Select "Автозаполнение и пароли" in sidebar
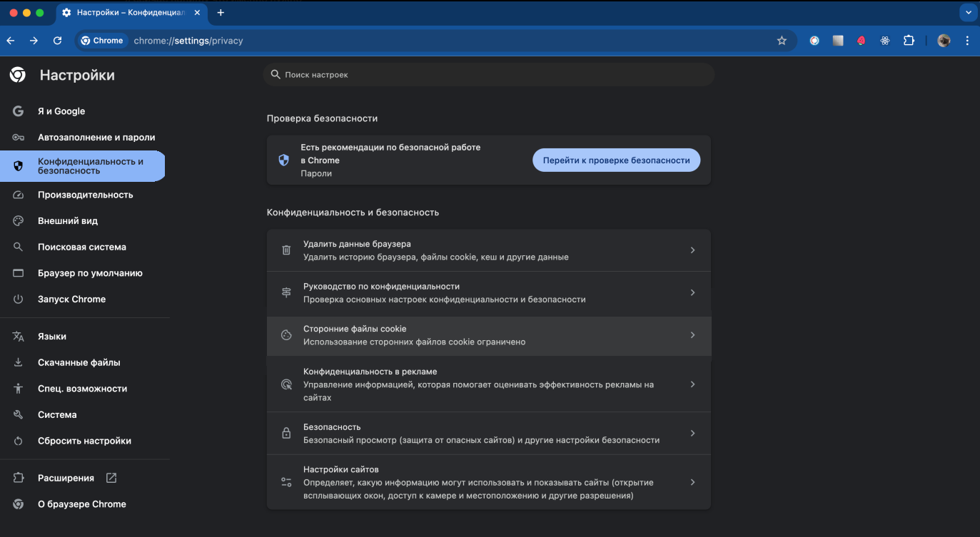This screenshot has height=537, width=980. [x=96, y=138]
